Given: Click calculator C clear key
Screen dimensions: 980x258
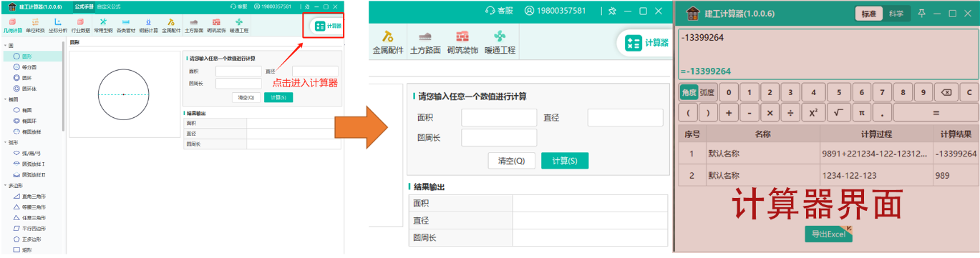Looking at the screenshot, I should (x=969, y=92).
